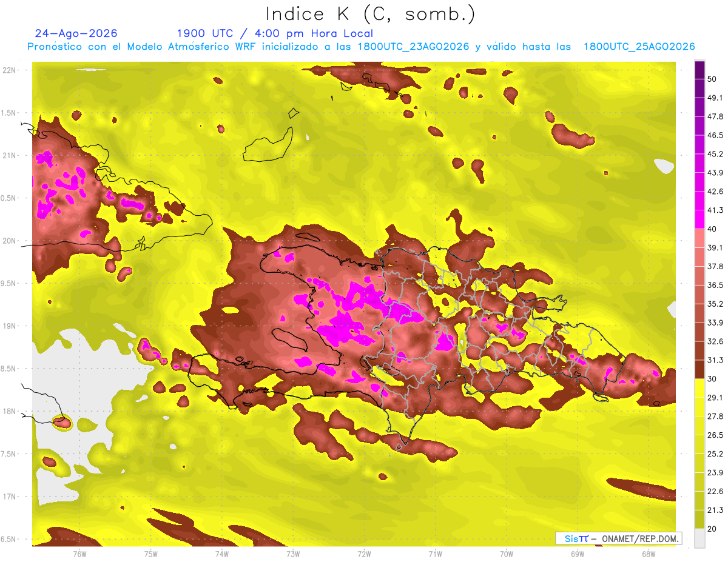Viewport: 728px width, 562px height.
Task: Click the '20N' latitude axis label
Action: [x=10, y=241]
